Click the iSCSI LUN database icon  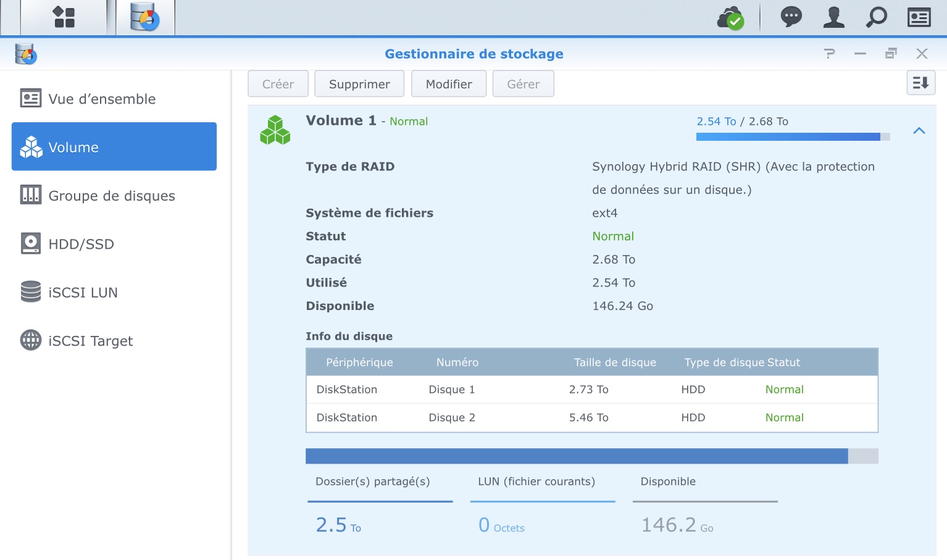tap(31, 291)
